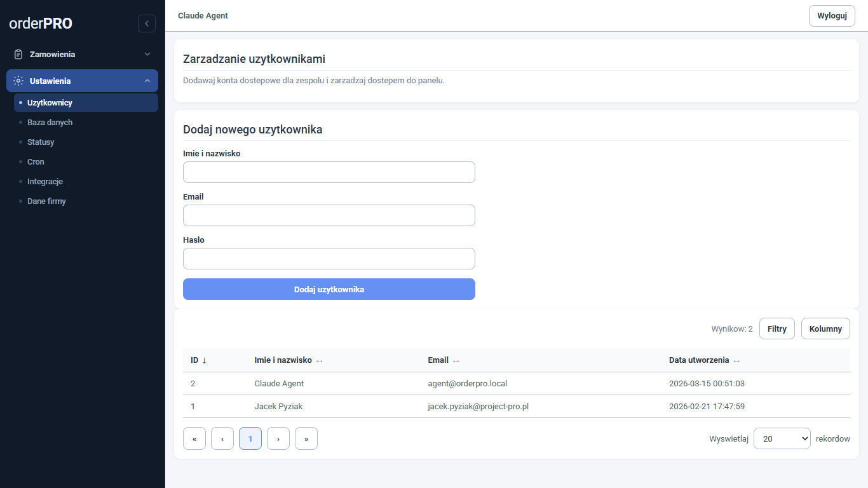The height and width of the screenshot is (488, 868).
Task: Click the Dodaj uzytkownika button
Action: [x=329, y=289]
